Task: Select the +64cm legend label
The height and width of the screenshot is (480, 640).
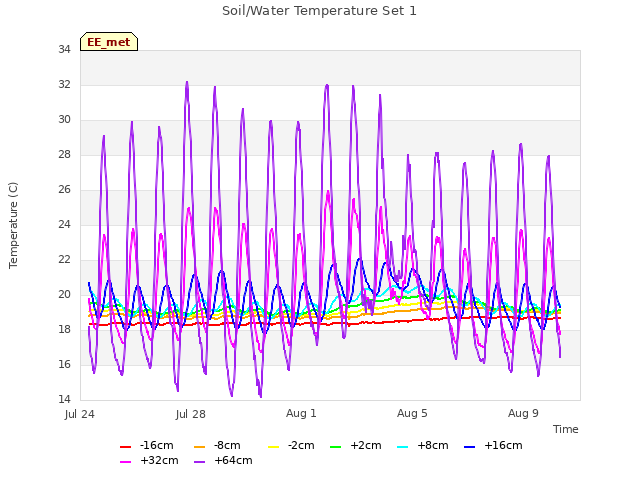Action: [x=233, y=460]
